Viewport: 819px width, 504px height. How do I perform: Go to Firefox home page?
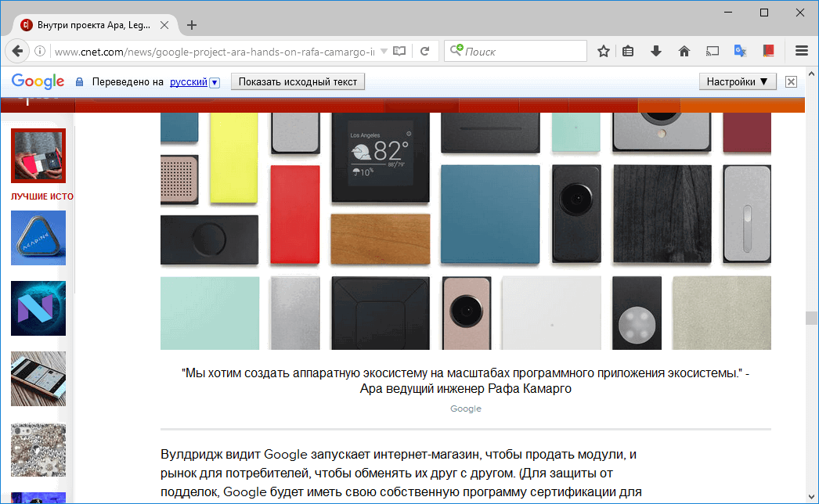pos(684,50)
